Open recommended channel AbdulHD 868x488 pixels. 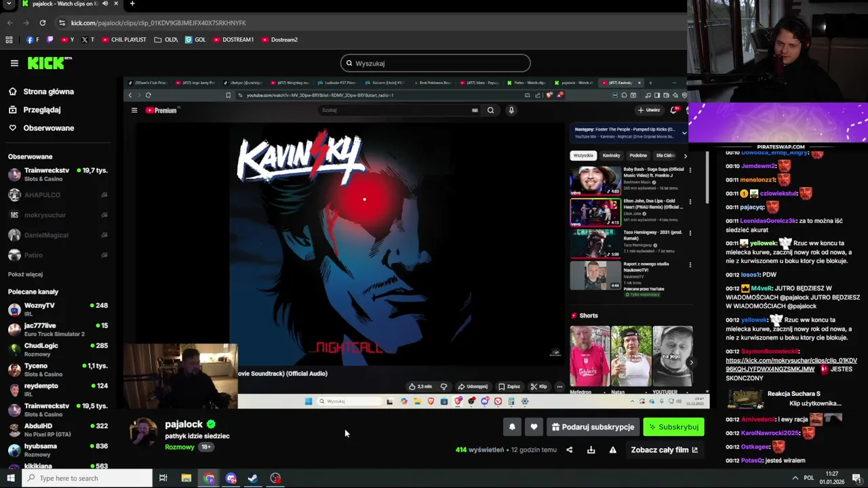point(58,430)
